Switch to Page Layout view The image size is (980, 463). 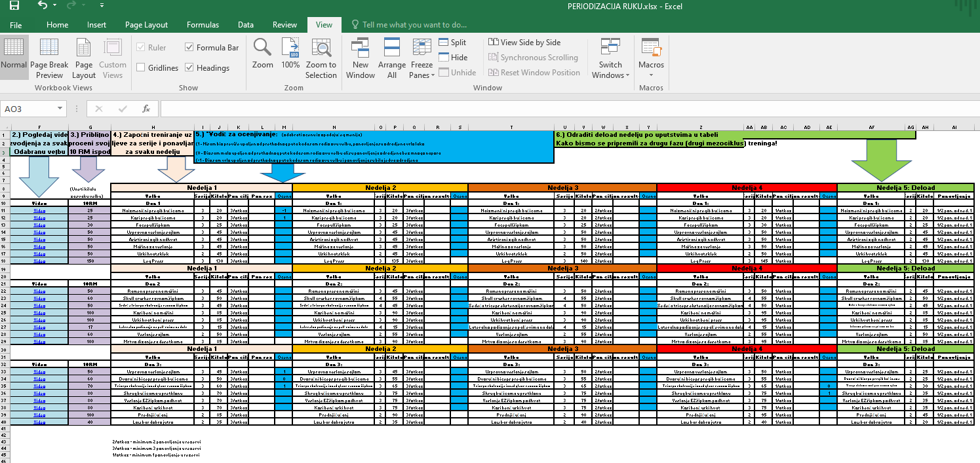click(84, 59)
